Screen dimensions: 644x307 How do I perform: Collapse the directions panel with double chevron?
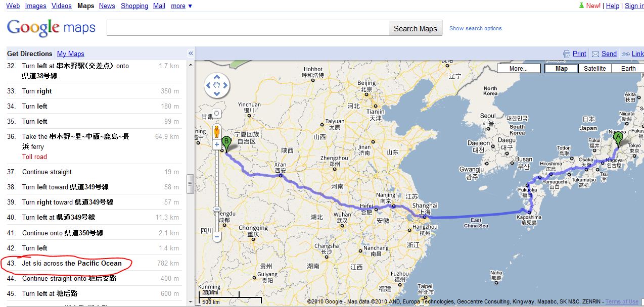click(x=191, y=54)
